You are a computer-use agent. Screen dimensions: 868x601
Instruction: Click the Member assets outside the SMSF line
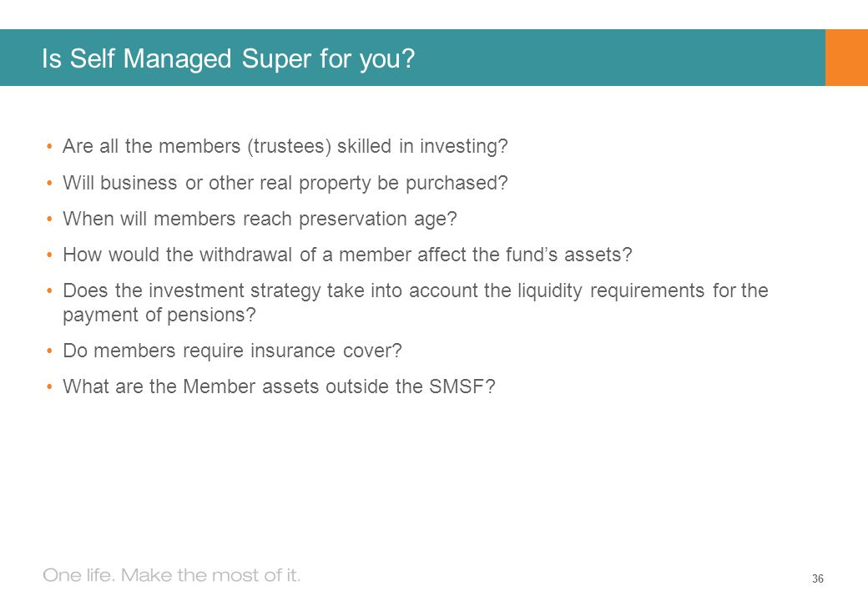279,386
